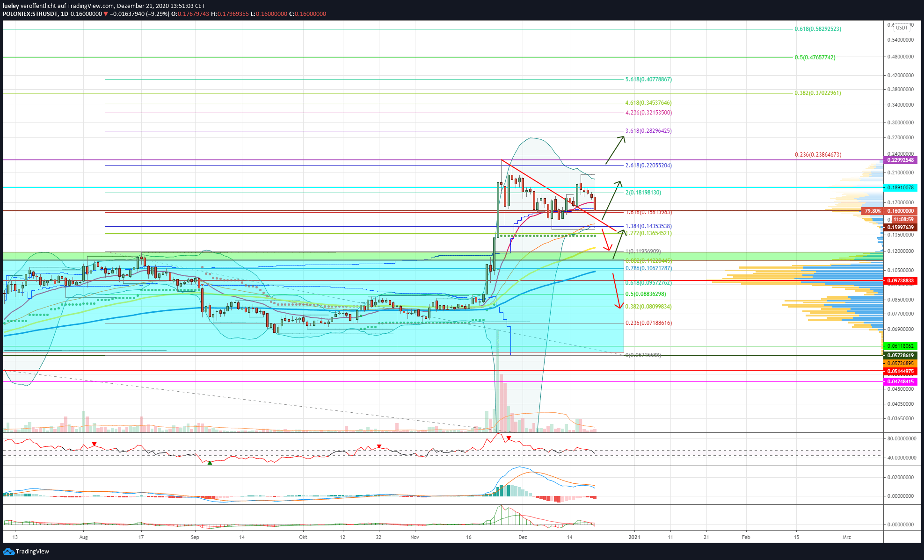
Task: Click the 2021 label on the time axis
Action: [634, 537]
